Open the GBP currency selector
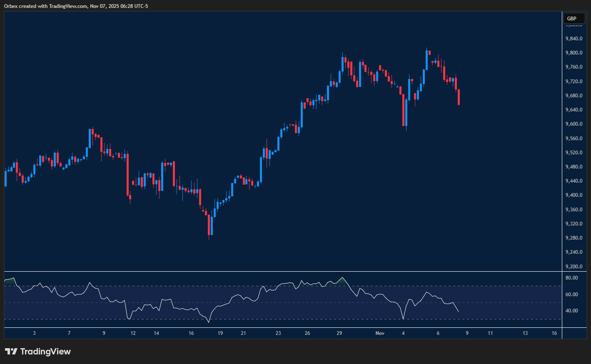 click(573, 18)
